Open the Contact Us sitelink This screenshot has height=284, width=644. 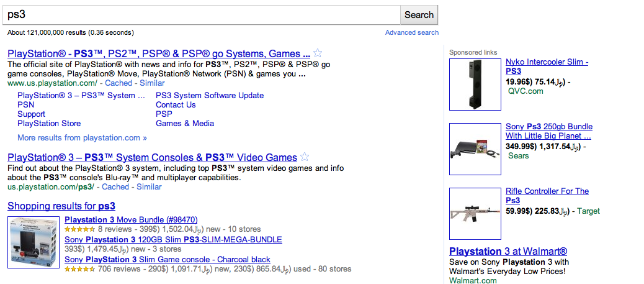click(x=176, y=105)
